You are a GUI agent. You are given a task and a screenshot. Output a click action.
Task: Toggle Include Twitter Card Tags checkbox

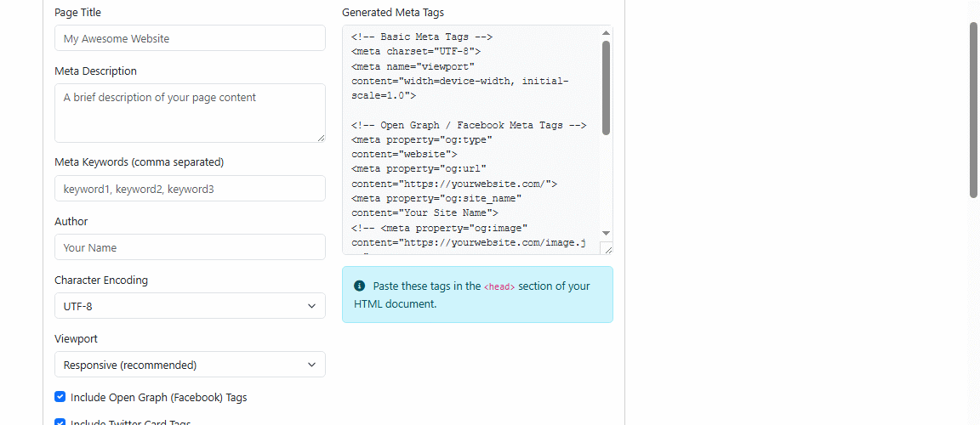point(60,422)
